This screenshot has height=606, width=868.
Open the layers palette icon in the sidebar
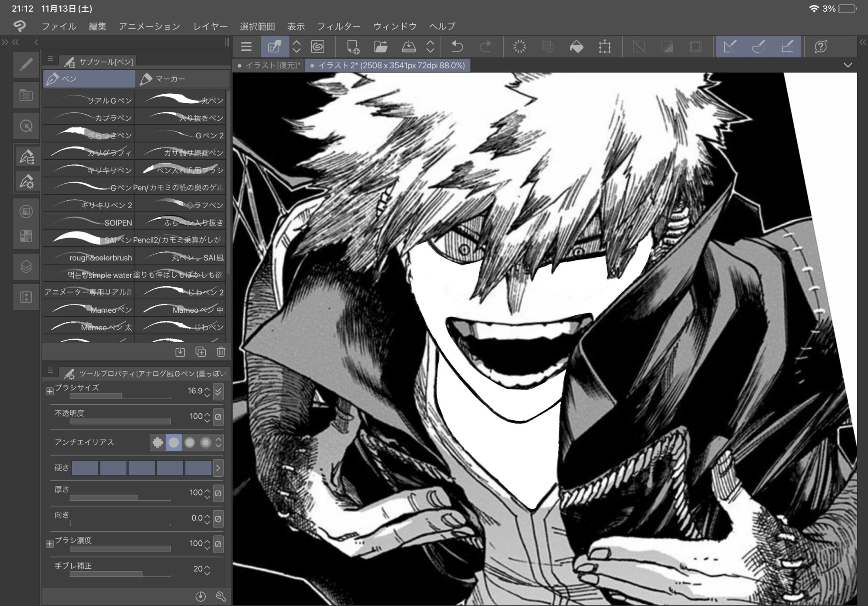tap(26, 266)
